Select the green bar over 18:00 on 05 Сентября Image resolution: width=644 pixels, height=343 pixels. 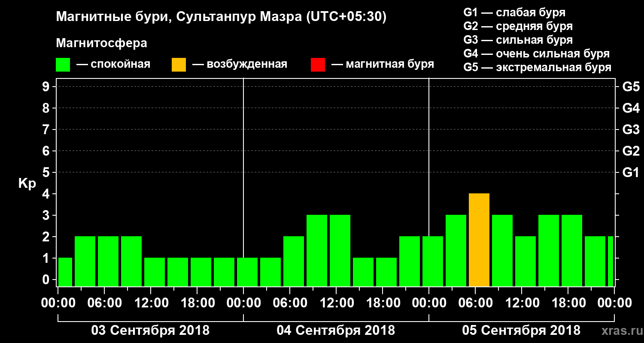(x=572, y=251)
